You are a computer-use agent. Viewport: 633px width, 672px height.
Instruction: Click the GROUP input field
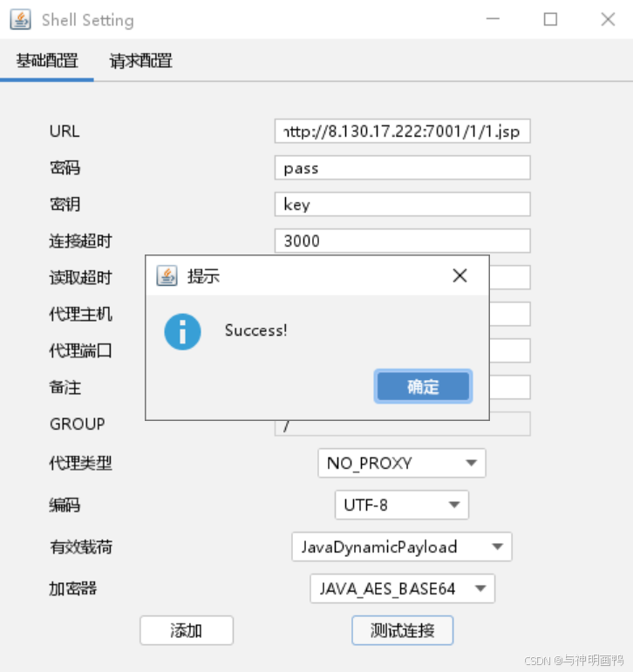402,428
